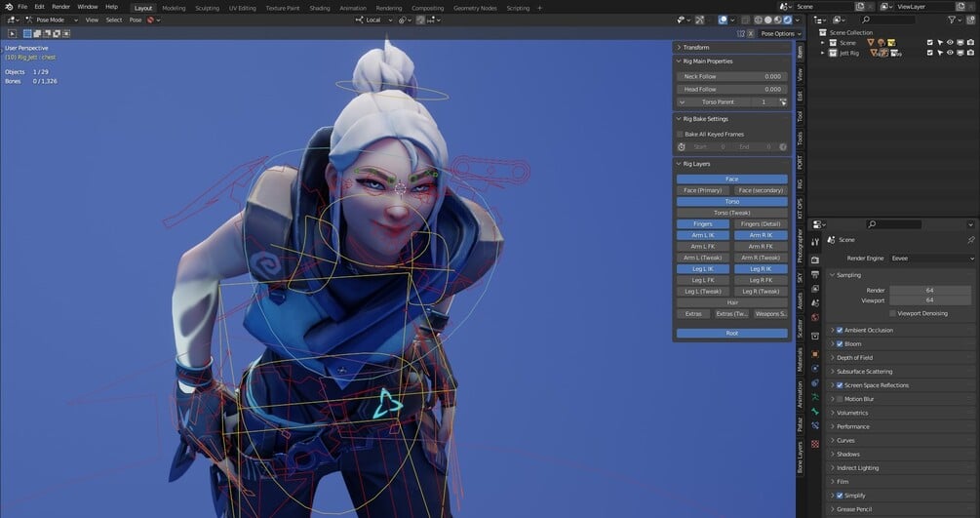Screen dimensions: 980x518
Task: Toggle the X-ray icon in the viewport header
Action: [745, 20]
